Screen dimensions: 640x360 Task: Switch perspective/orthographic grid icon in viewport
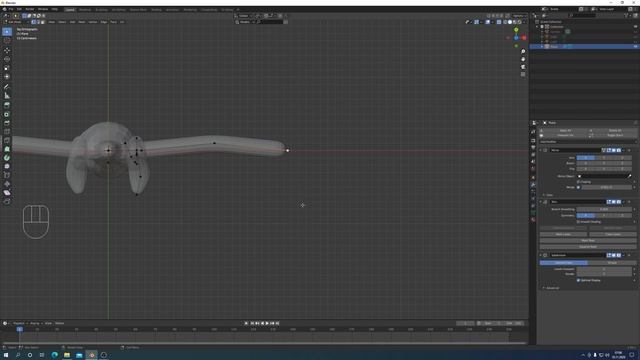pos(523,74)
